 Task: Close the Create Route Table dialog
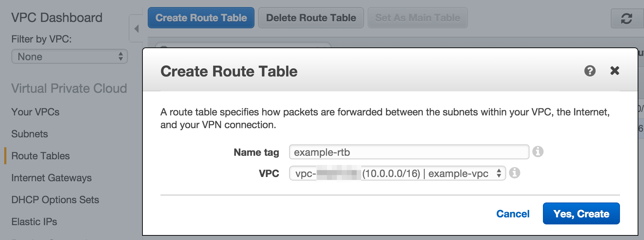point(615,70)
